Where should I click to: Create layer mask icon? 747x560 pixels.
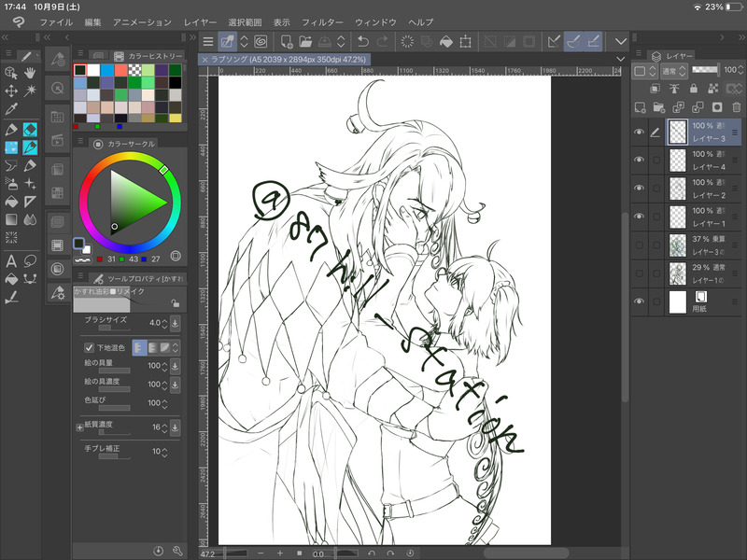(x=717, y=107)
